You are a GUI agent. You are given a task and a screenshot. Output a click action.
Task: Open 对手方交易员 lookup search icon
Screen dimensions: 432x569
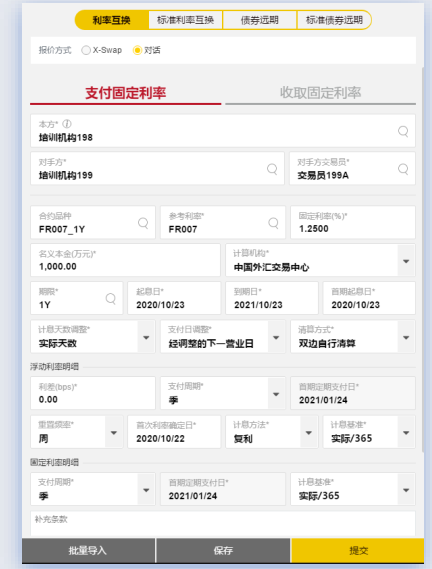[403, 169]
